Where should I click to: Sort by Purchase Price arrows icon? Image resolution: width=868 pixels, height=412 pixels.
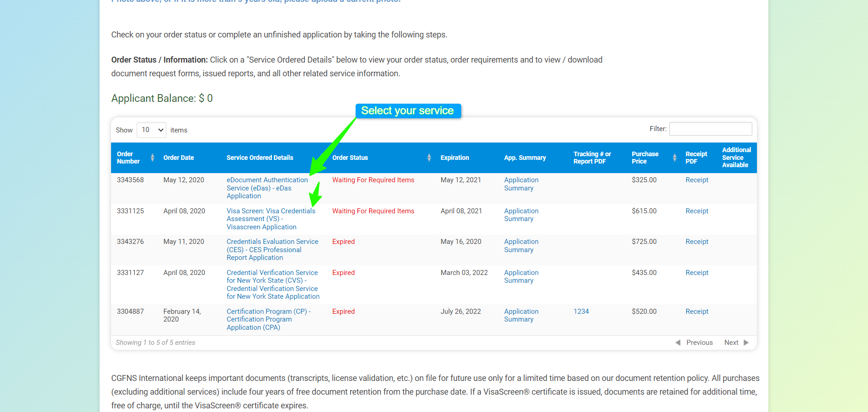coord(674,158)
